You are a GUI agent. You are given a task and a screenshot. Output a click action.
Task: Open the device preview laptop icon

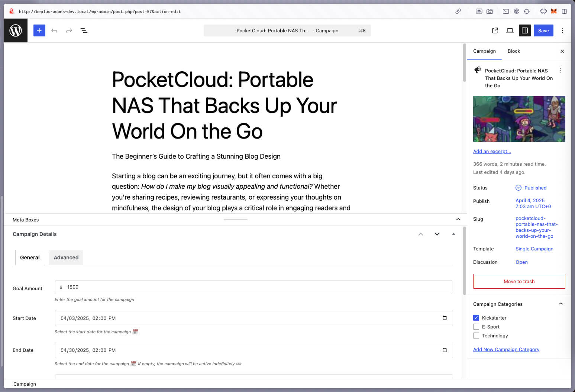(510, 30)
